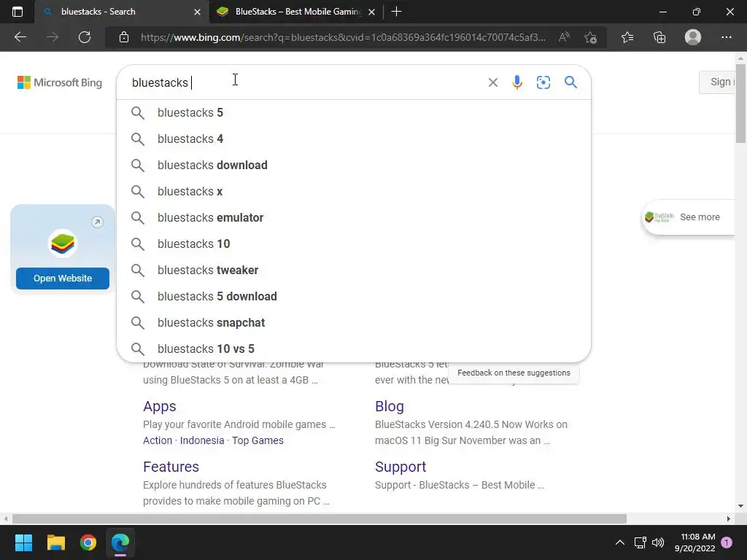747x560 pixels.
Task: Open the Indonesia sublink under Apps
Action: 202,440
